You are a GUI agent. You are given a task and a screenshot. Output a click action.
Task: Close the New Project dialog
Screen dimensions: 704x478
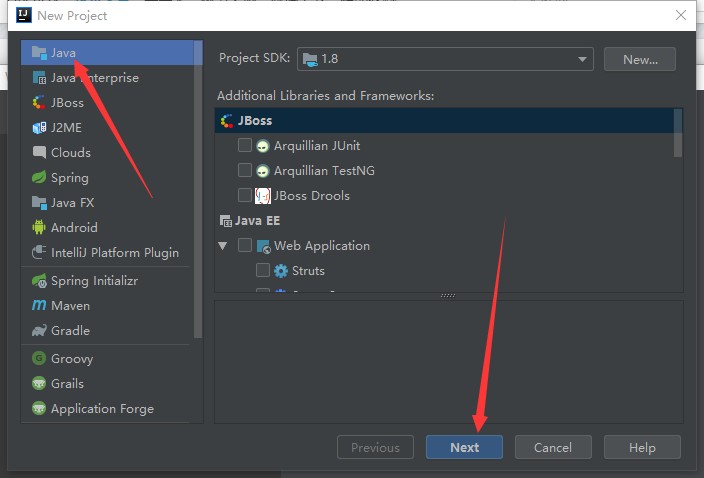(x=681, y=15)
